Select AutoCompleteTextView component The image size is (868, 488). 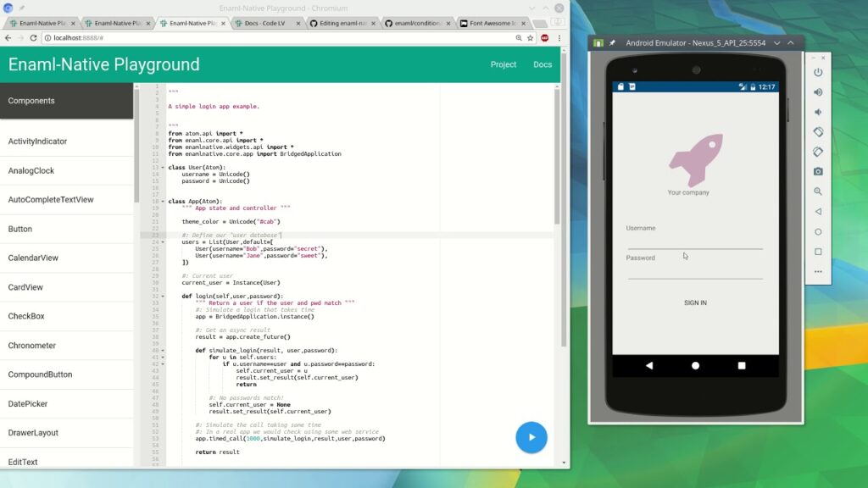tap(66, 199)
